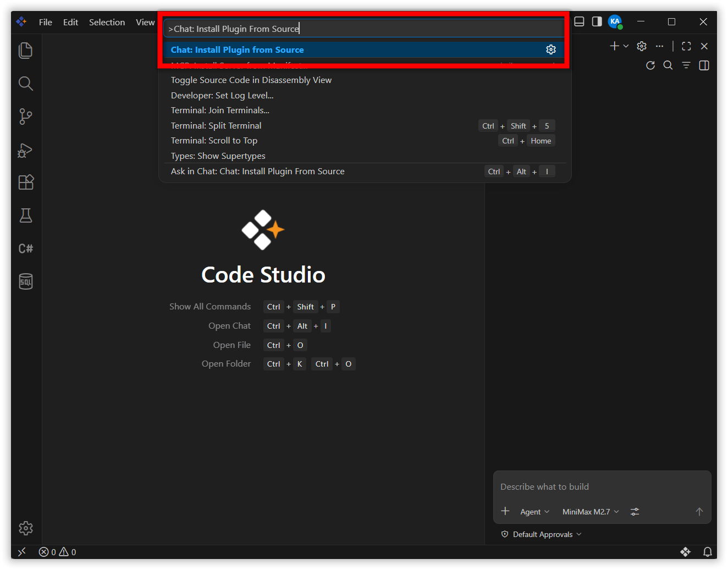Open the Default Approvals dropdown
This screenshot has width=728, height=570.
click(x=542, y=534)
